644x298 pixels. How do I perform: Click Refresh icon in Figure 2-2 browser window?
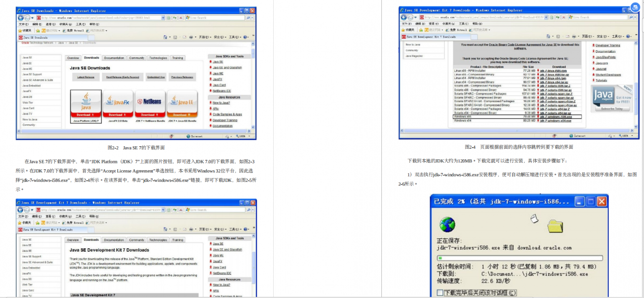pos(174,18)
